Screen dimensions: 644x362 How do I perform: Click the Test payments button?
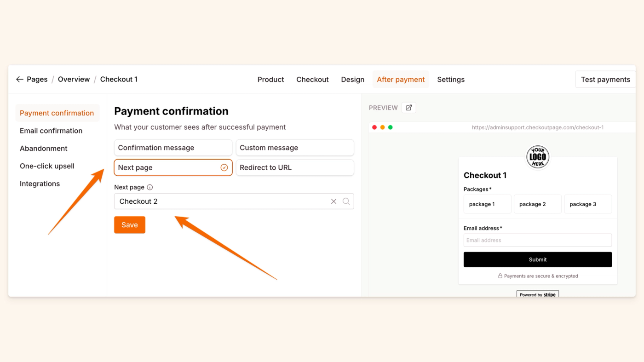(x=605, y=80)
